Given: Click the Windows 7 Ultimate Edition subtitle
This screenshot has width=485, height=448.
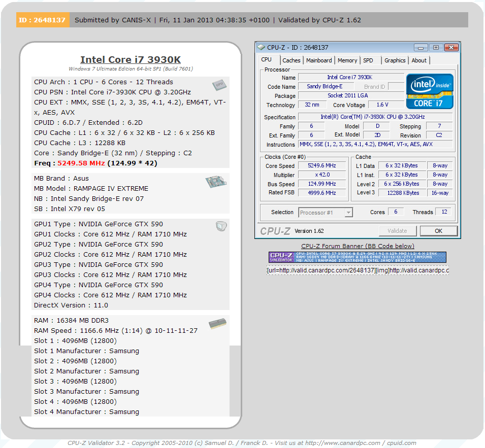Looking at the screenshot, I should coord(131,68).
